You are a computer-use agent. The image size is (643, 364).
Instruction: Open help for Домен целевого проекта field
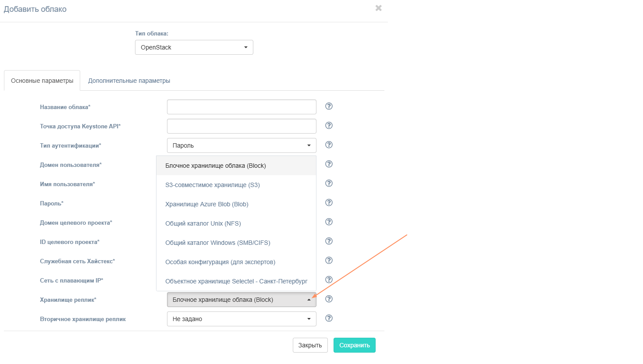coord(329,222)
